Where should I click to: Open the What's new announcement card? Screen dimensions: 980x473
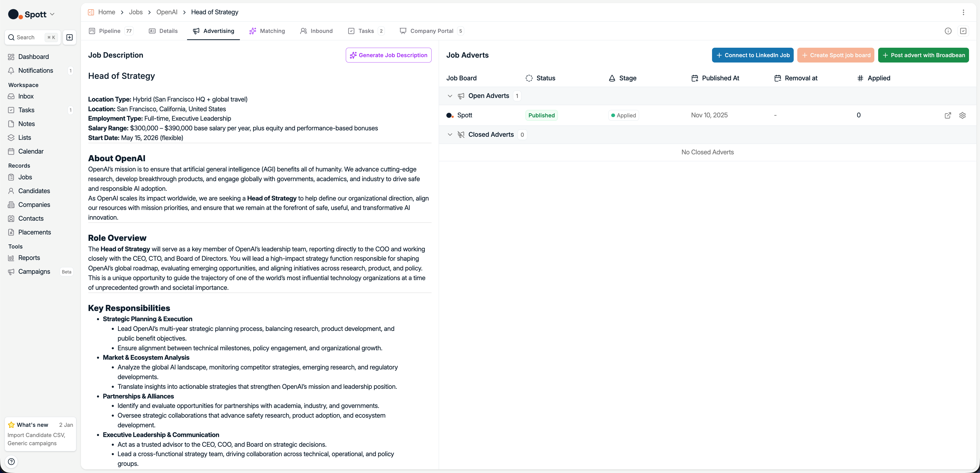point(40,434)
